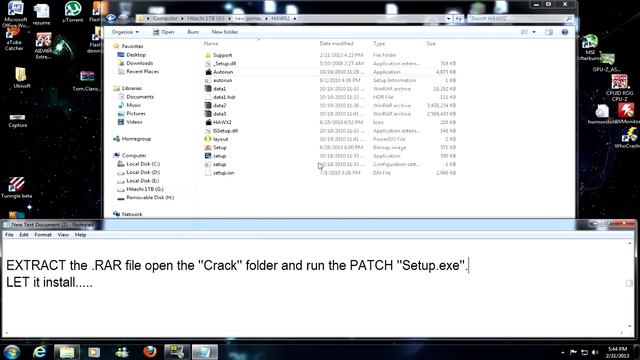Open Local Disk (D:) in navigation pane

click(143, 172)
